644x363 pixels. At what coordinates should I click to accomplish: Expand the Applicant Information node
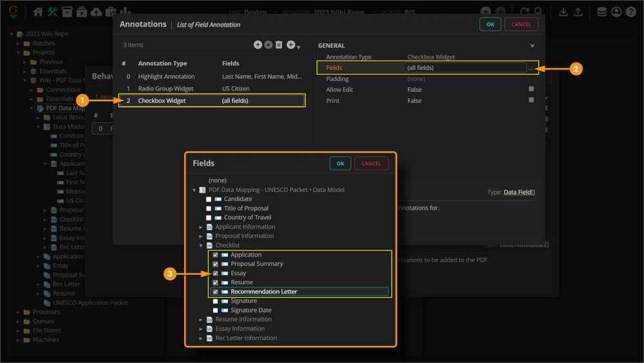(x=201, y=227)
